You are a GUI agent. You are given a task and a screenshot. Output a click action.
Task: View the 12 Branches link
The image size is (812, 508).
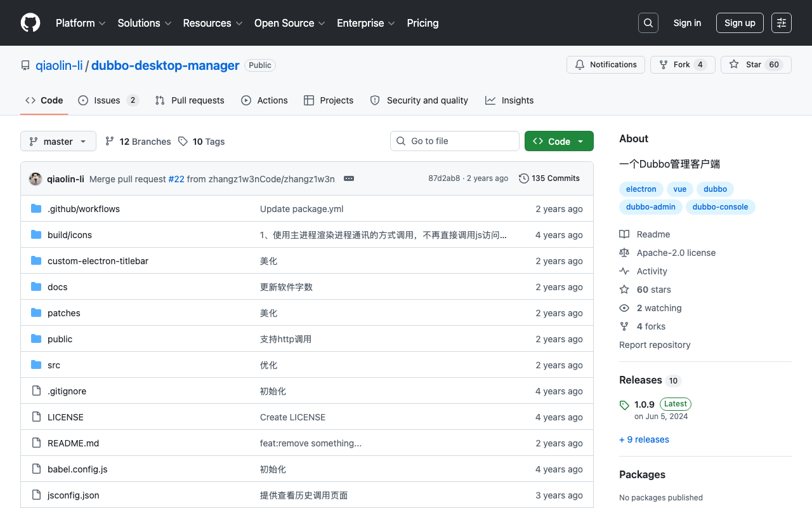[x=138, y=142]
